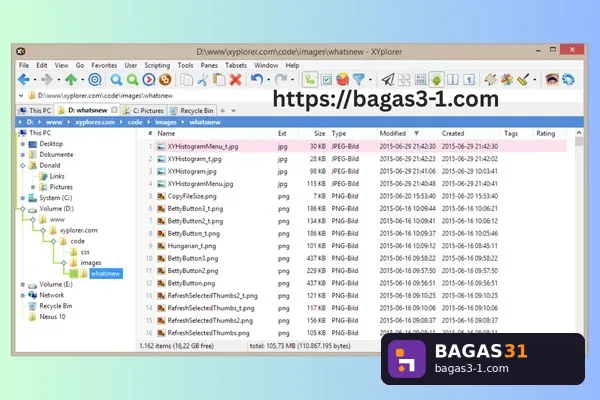This screenshot has width=600, height=400.
Task: Toggle the green tree button
Action: [x=437, y=80]
